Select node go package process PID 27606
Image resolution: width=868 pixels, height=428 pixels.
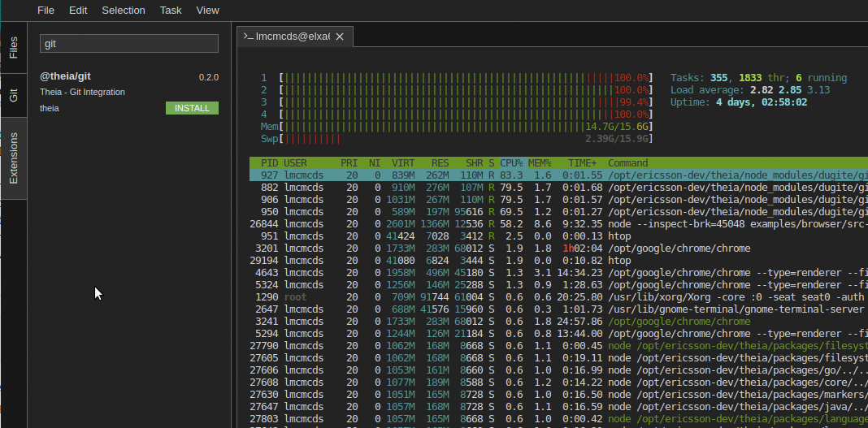558,370
